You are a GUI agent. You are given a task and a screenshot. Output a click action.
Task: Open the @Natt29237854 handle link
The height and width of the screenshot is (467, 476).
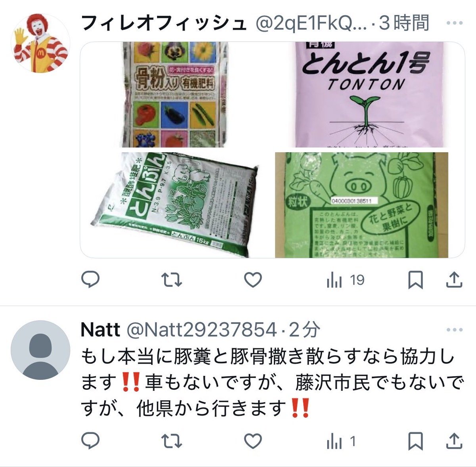(201, 330)
